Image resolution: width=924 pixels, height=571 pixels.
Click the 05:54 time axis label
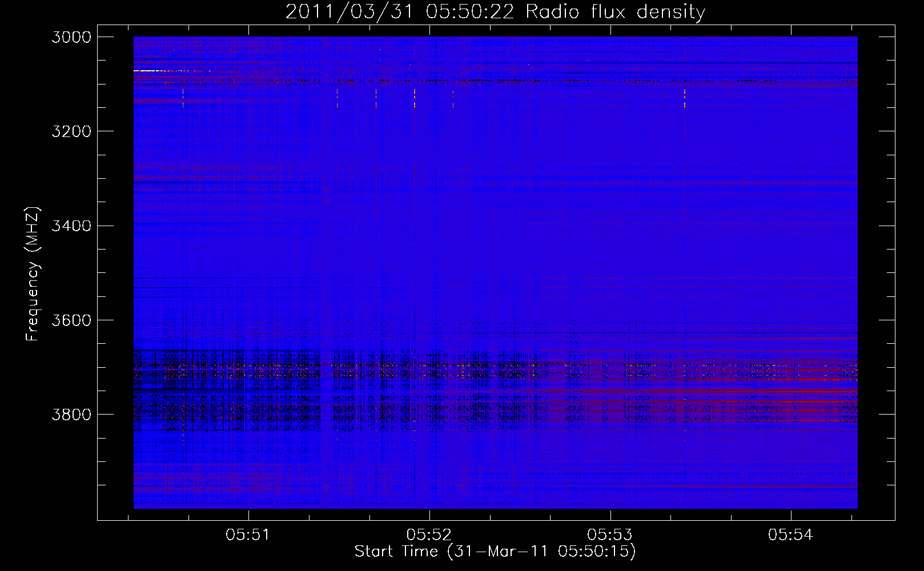click(x=790, y=535)
